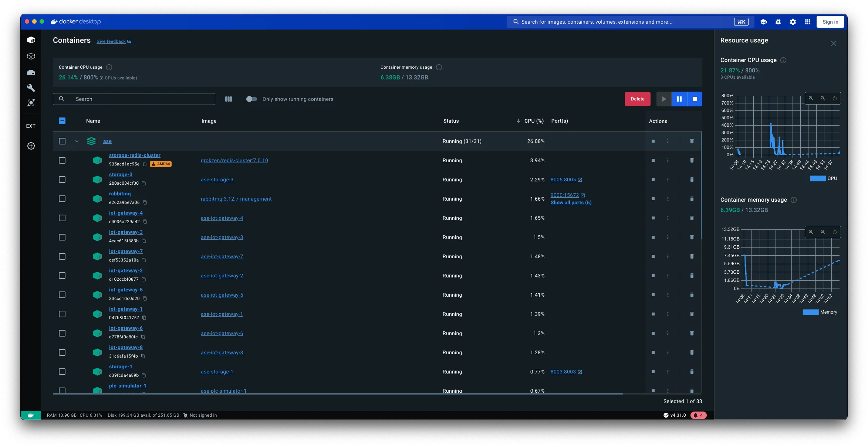Open the column visibility selector
This screenshot has width=868, height=447.
tap(229, 99)
